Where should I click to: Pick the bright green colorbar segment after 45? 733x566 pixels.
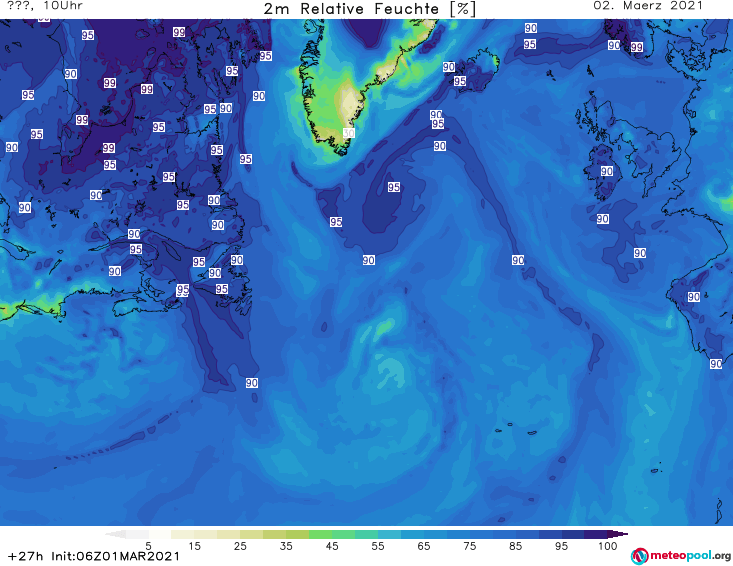point(343,534)
